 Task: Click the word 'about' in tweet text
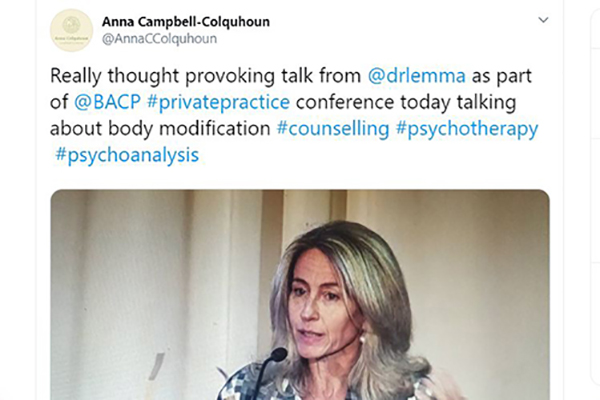tap(76, 128)
